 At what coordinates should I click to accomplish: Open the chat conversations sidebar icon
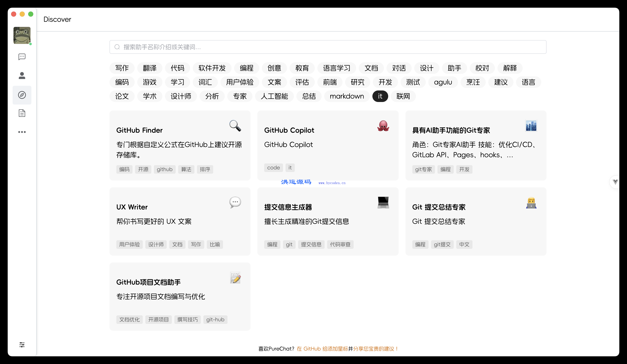pyautogui.click(x=22, y=57)
